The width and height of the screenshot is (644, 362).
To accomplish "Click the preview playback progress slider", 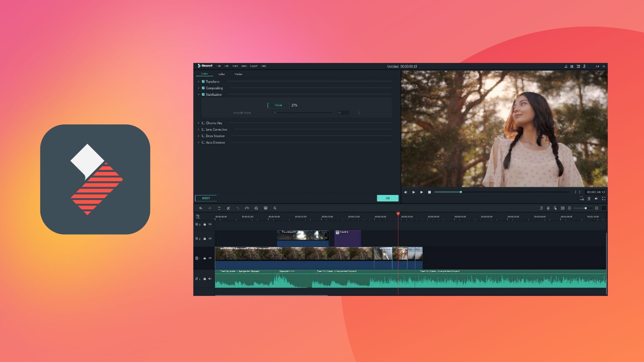I will coord(502,192).
